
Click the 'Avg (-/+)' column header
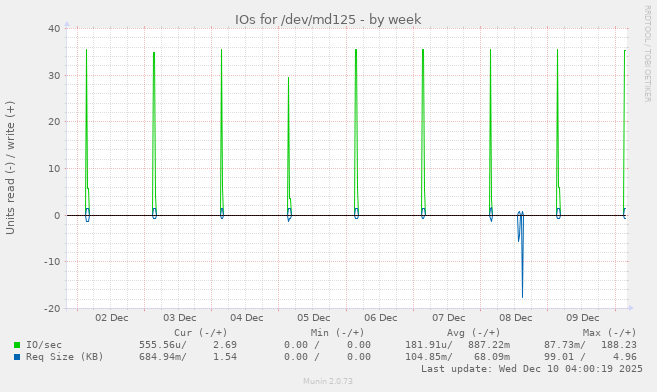point(473,333)
